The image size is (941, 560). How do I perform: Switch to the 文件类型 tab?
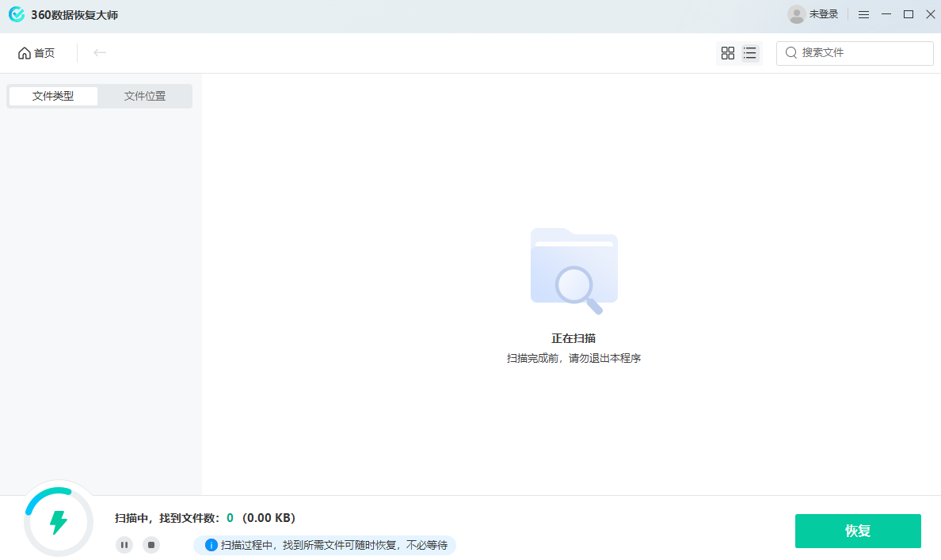[52, 95]
